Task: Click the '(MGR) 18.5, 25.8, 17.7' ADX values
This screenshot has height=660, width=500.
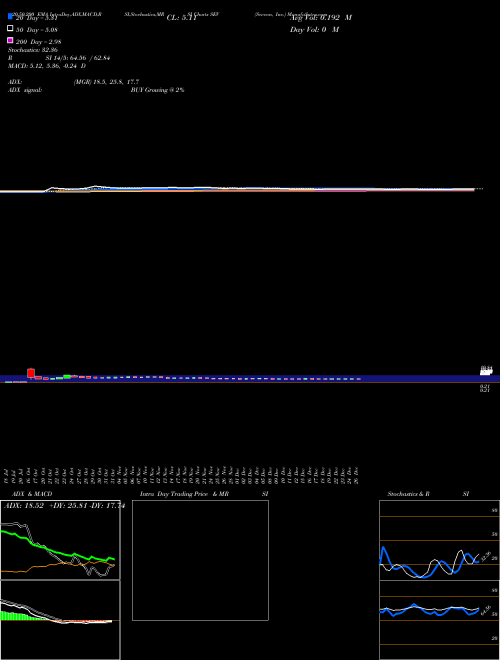Action: coord(106,82)
